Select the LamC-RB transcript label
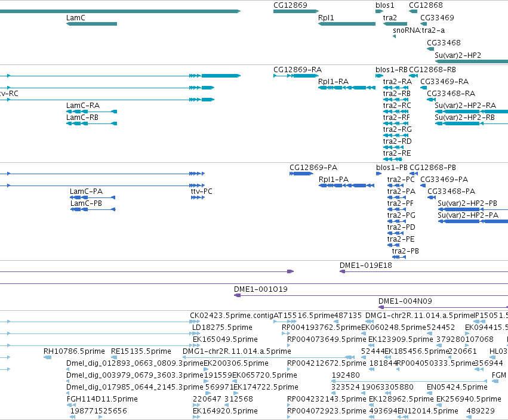Viewport: 508px width, 420px height. [x=82, y=118]
